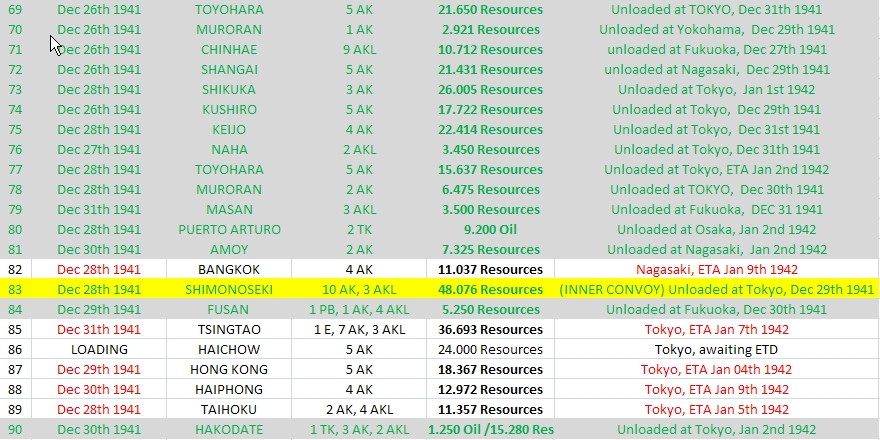Click the TOYOHARA cell in row 69
The height and width of the screenshot is (440, 880).
click(229, 10)
